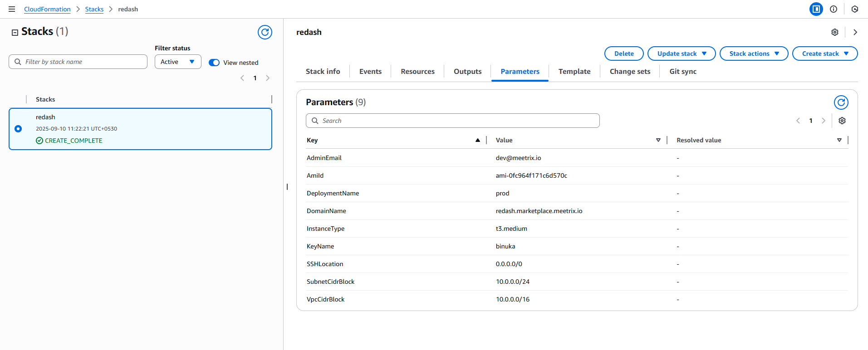Select the 10.0.0.0/24 value
868x350 pixels.
[513, 282]
